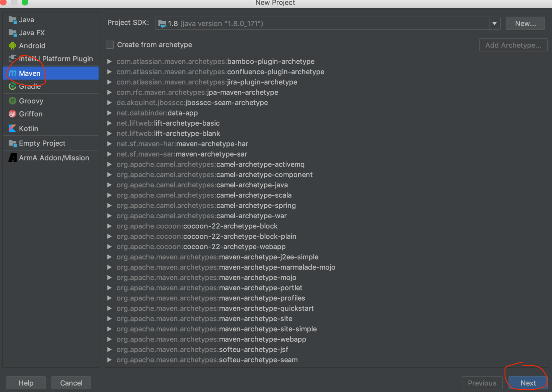The width and height of the screenshot is (552, 392).
Task: Select the Gradle project type icon
Action: (x=13, y=86)
